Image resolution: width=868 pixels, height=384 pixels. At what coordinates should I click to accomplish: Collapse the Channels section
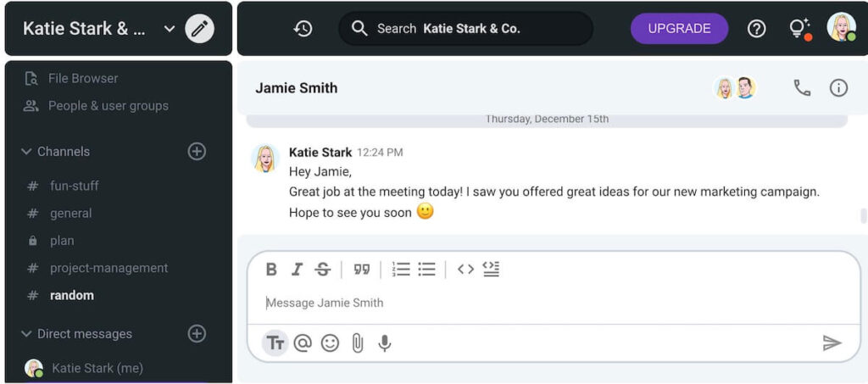[x=27, y=152]
